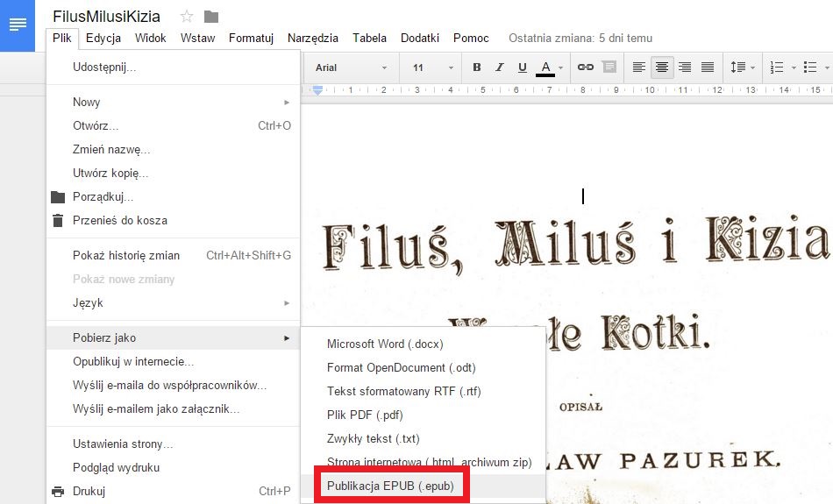Viewport: 833px width, 504px height.
Task: Select Utwórz kopię... menu entry
Action: 174,174
